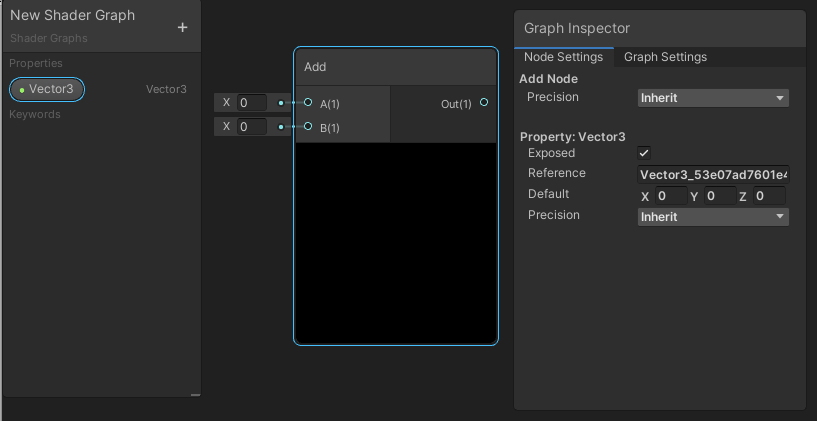Click the Default X value field

click(670, 196)
